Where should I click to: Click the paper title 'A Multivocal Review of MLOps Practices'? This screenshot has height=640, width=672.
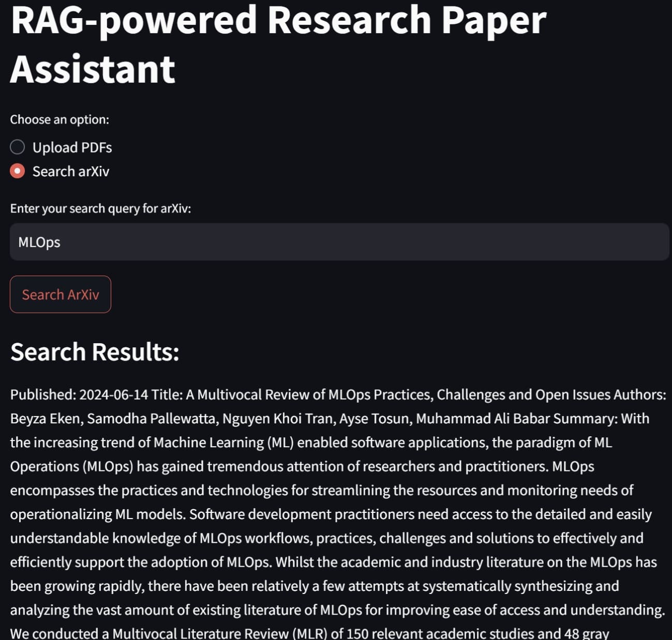pyautogui.click(x=309, y=394)
